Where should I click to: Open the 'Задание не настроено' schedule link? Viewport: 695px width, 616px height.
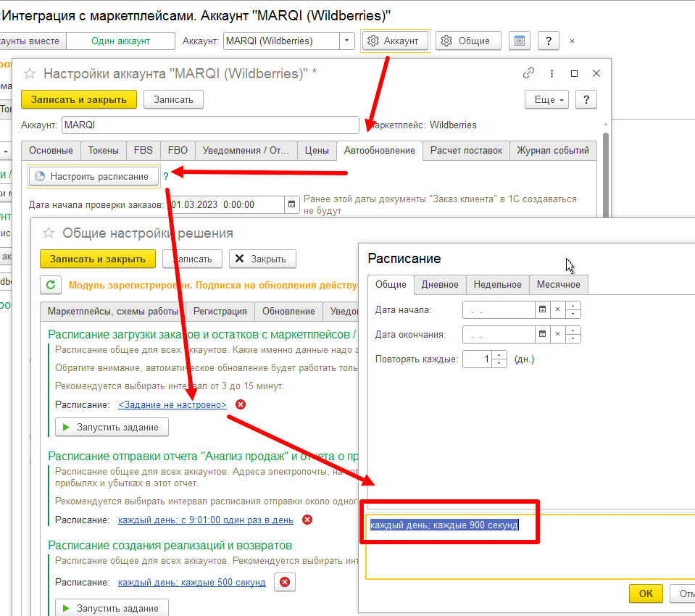tap(172, 405)
